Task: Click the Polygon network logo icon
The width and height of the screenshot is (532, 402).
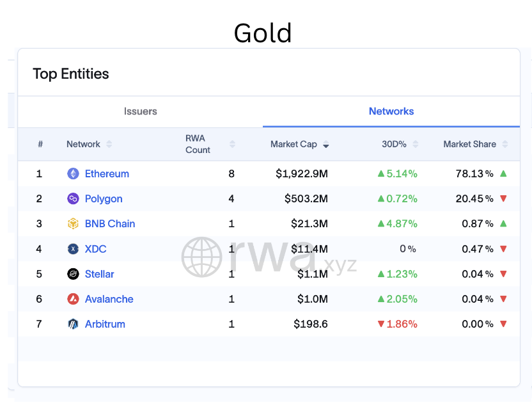Action: [x=73, y=198]
